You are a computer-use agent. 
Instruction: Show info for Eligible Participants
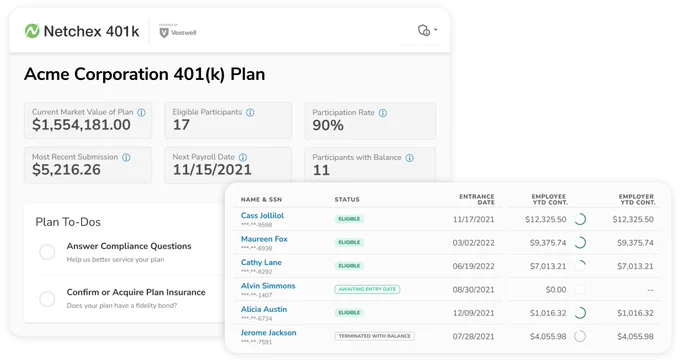tap(250, 112)
